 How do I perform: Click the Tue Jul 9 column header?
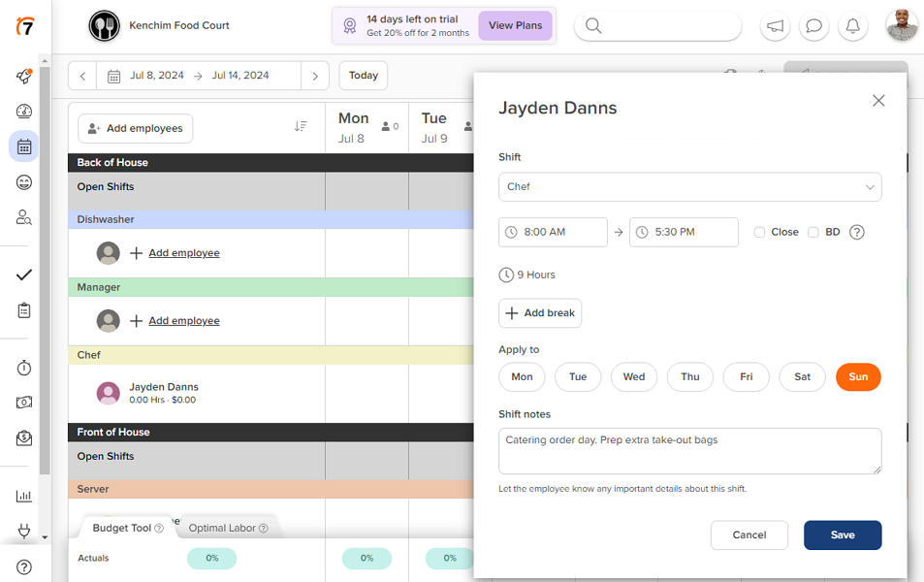pyautogui.click(x=442, y=128)
